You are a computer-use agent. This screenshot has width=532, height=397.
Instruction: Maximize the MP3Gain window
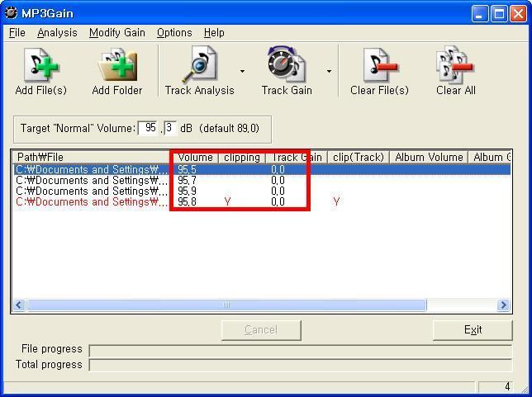coord(499,14)
